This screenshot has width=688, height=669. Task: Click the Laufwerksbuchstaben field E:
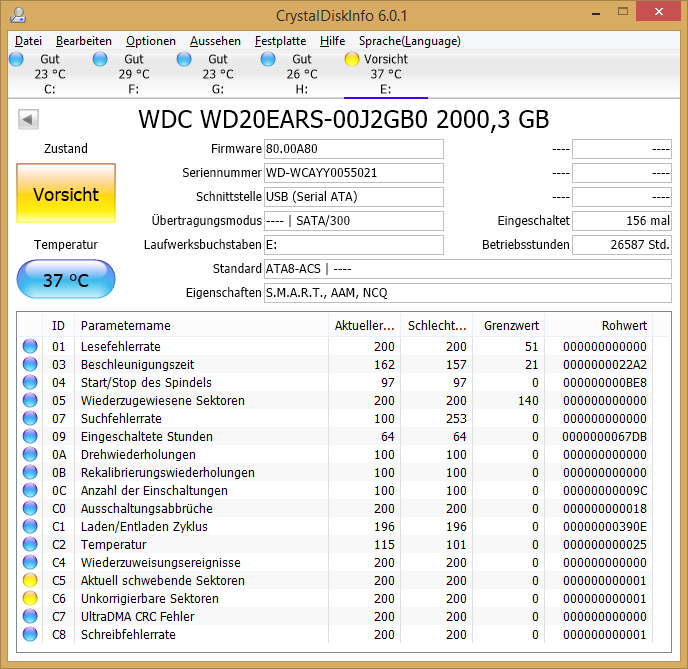pos(354,244)
